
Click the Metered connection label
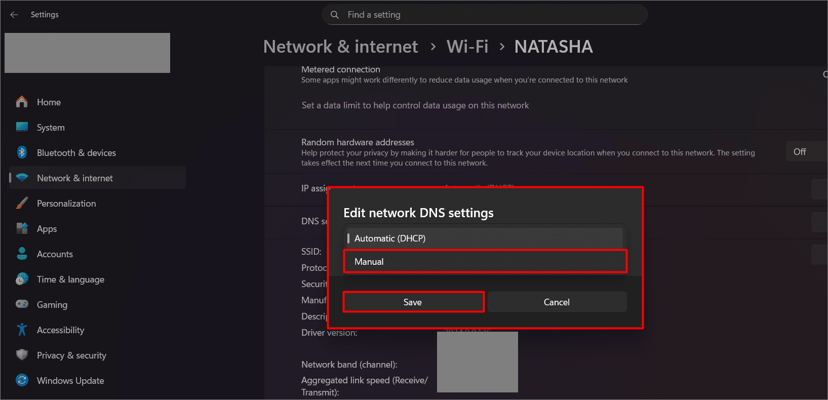[341, 69]
